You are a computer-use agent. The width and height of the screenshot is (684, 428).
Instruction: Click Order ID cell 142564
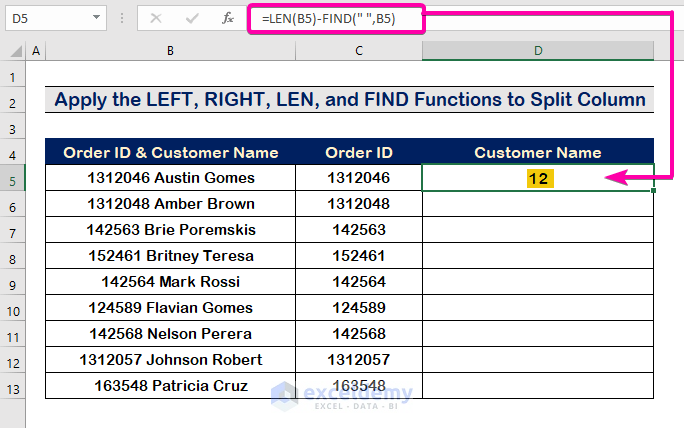coord(359,282)
